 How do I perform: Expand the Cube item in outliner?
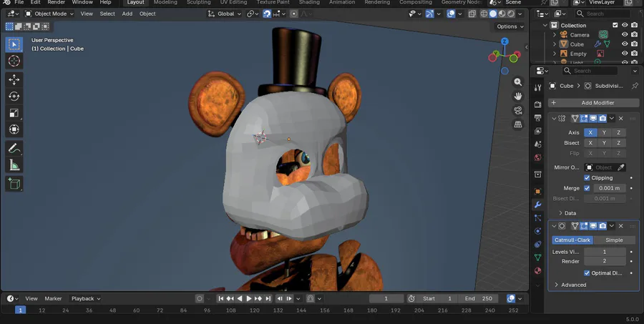(554, 44)
